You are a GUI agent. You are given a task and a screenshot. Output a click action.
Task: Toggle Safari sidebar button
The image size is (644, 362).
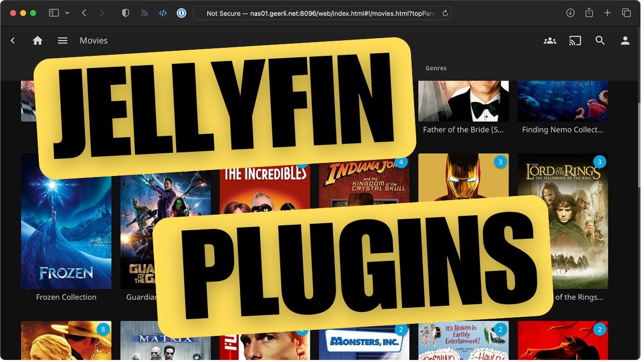54,13
